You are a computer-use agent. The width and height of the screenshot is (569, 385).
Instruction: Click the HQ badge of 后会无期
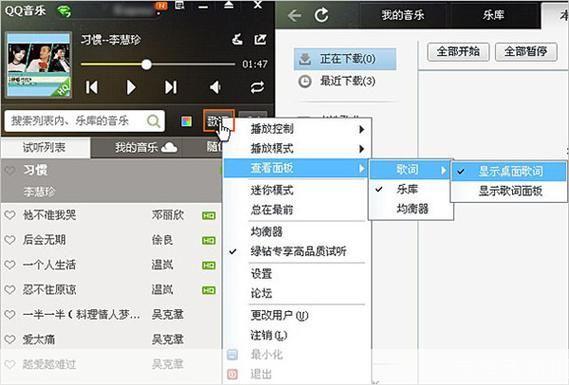pos(209,241)
